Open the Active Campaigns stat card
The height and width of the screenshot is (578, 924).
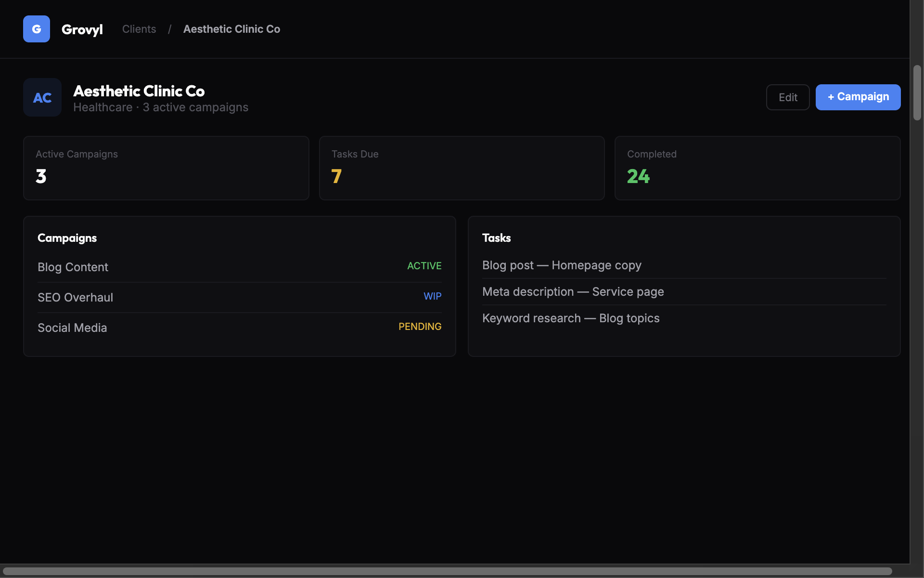click(166, 168)
